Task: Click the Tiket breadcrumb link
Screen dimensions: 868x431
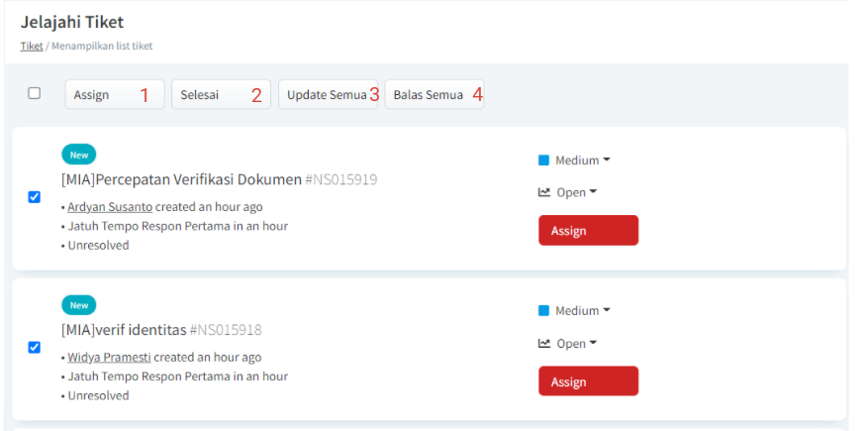Action: pyautogui.click(x=30, y=46)
